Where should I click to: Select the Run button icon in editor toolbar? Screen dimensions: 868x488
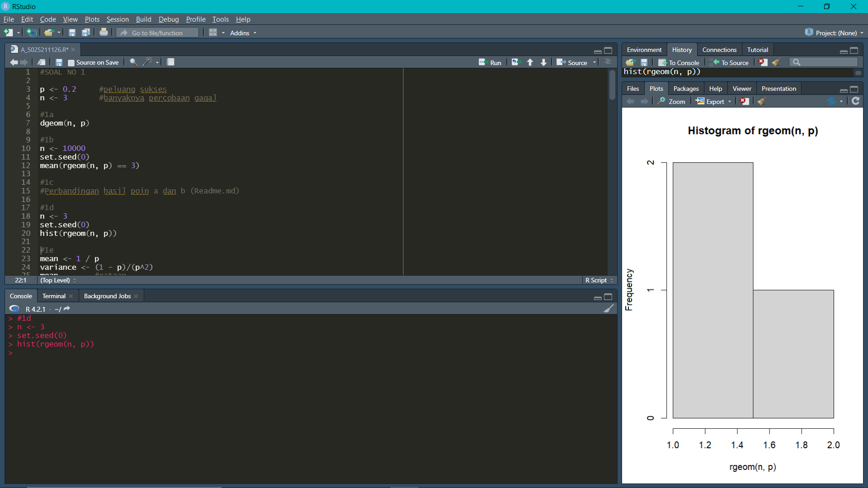click(483, 62)
